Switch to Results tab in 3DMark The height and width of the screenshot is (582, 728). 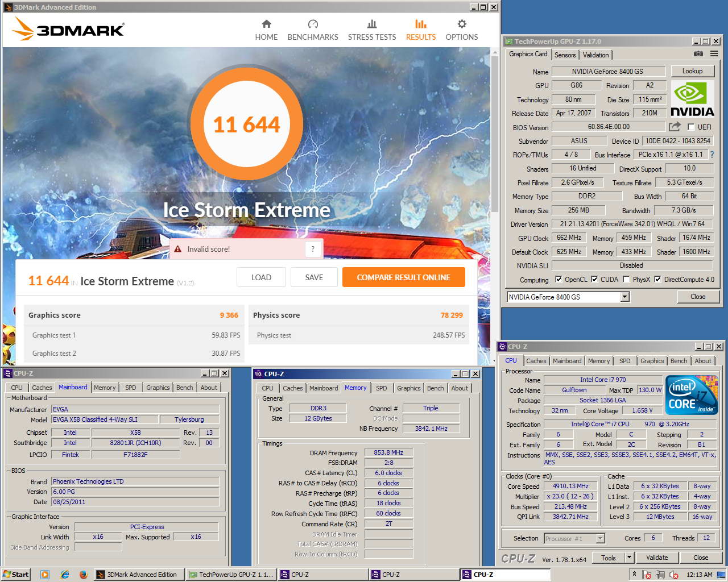click(421, 30)
